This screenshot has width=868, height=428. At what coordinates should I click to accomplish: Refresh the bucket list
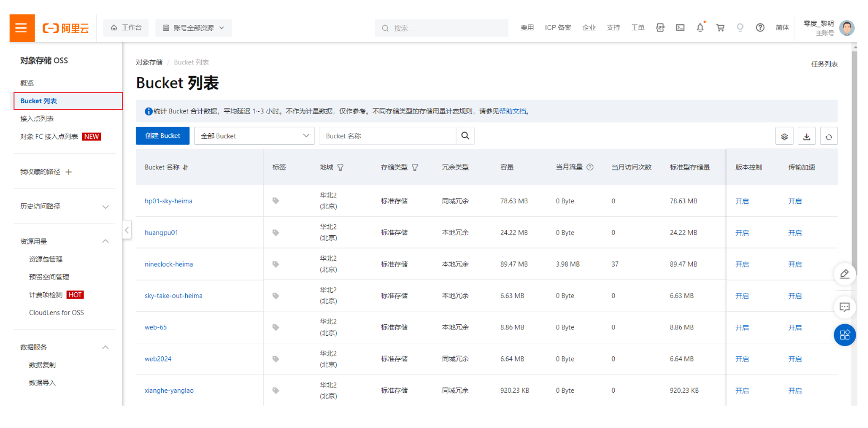(829, 136)
